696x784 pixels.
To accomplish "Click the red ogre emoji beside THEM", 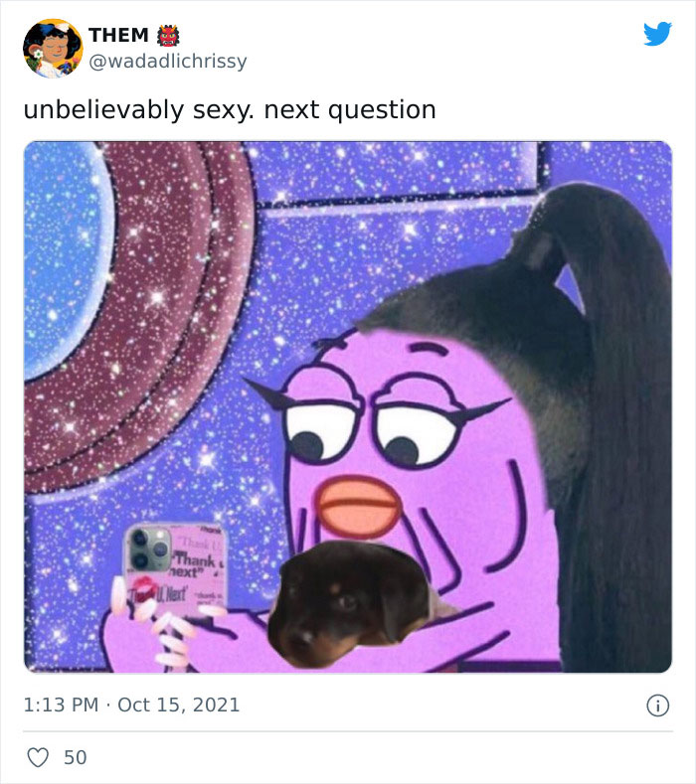I will click(168, 36).
